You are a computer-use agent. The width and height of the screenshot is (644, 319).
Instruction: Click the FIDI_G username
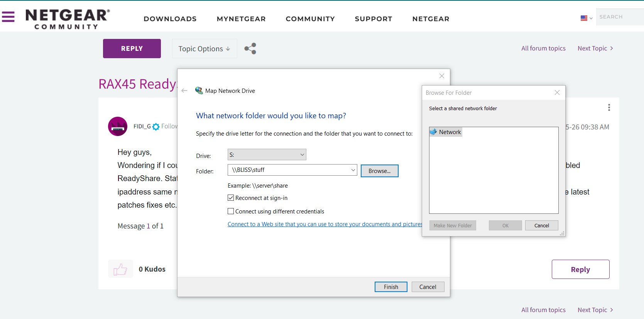point(142,126)
